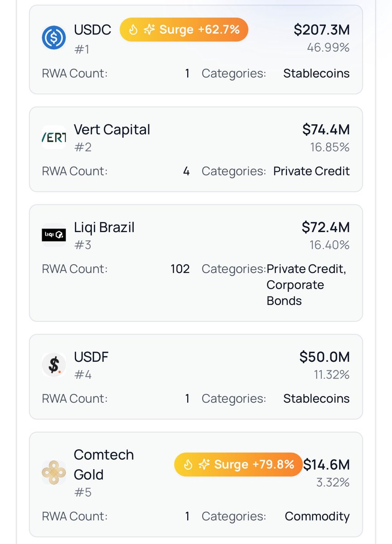Click the $50.0M value on USDF card
392x544 pixels.
pos(324,357)
